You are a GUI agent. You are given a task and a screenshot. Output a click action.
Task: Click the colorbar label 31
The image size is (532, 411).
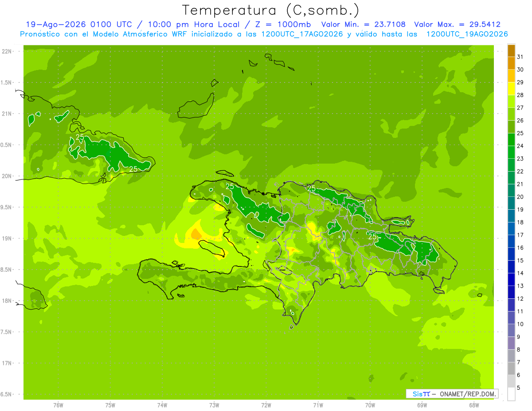[520, 57]
